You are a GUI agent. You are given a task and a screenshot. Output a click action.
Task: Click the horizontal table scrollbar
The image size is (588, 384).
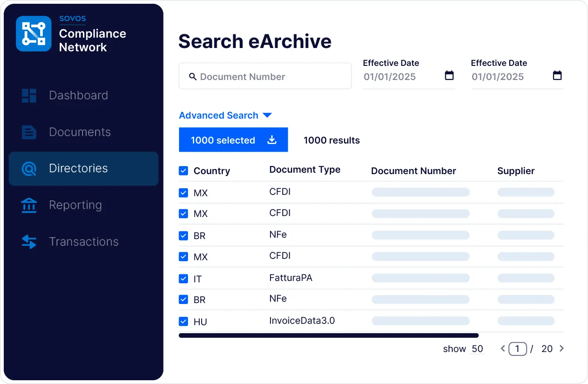click(x=328, y=336)
